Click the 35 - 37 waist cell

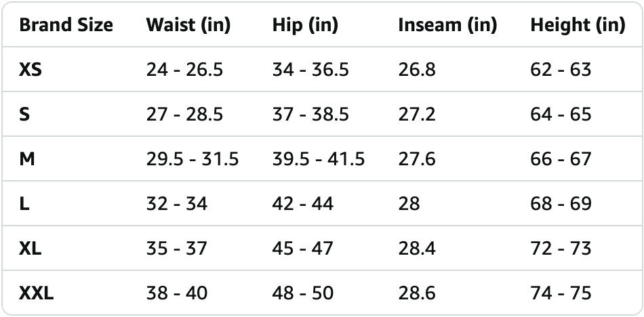(x=177, y=249)
